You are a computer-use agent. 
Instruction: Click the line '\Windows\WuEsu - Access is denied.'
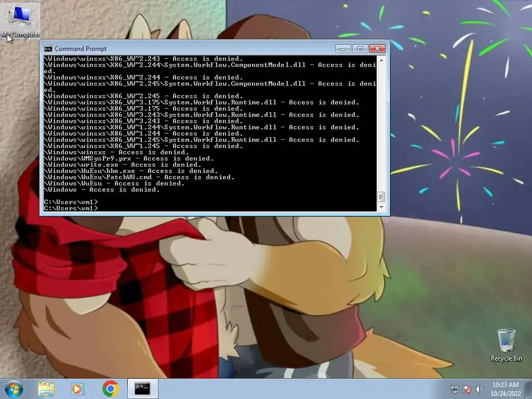click(x=114, y=183)
